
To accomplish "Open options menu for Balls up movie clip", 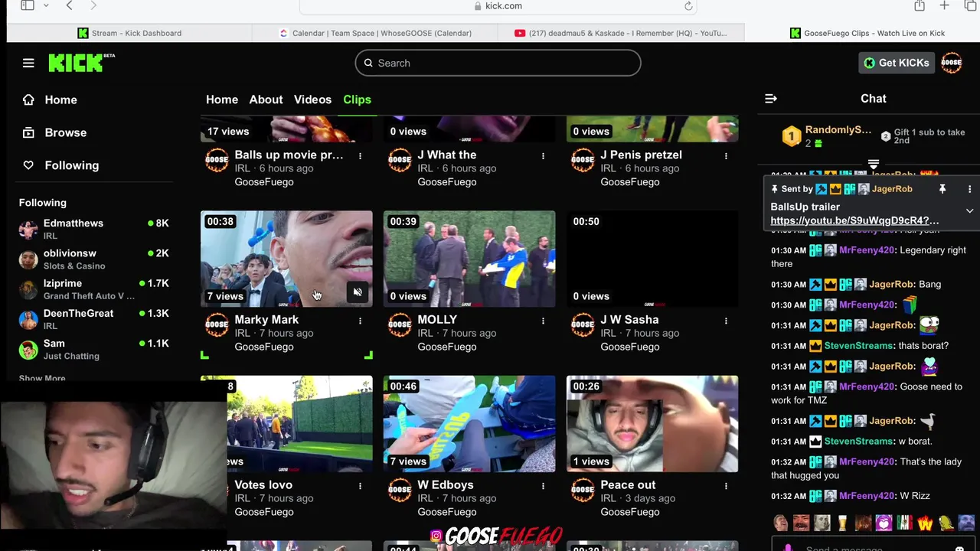I will 360,156.
